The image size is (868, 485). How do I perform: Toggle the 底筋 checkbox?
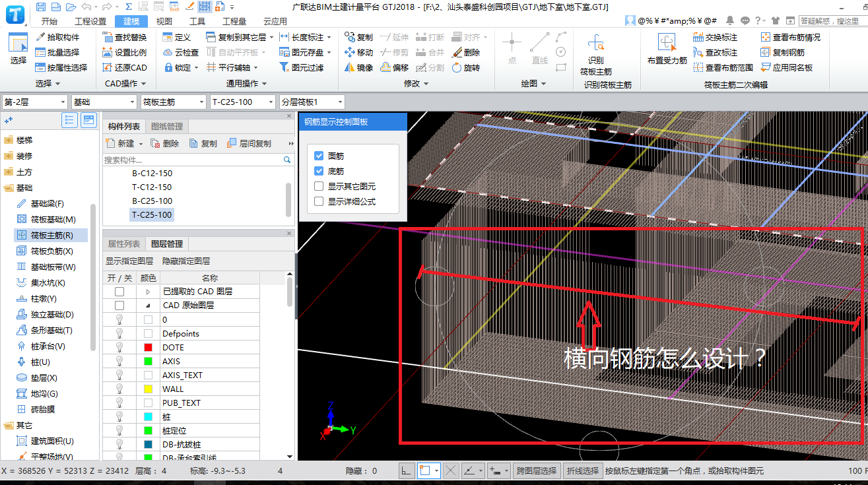tap(319, 171)
